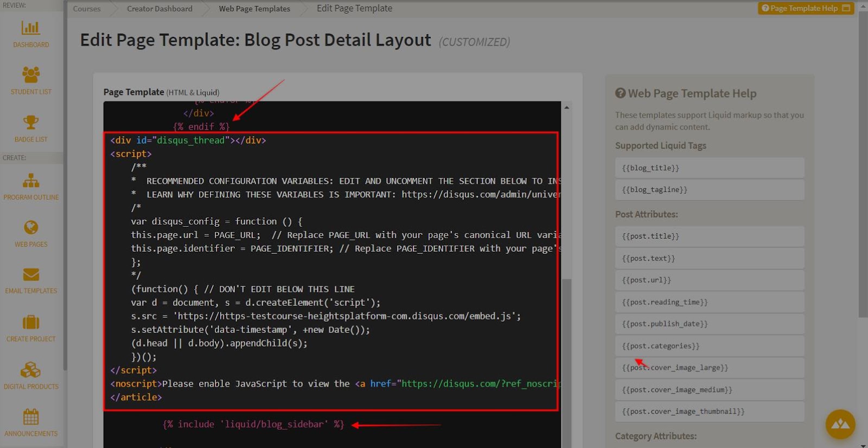
Task: Click the Announcements sidebar label
Action: (x=31, y=434)
